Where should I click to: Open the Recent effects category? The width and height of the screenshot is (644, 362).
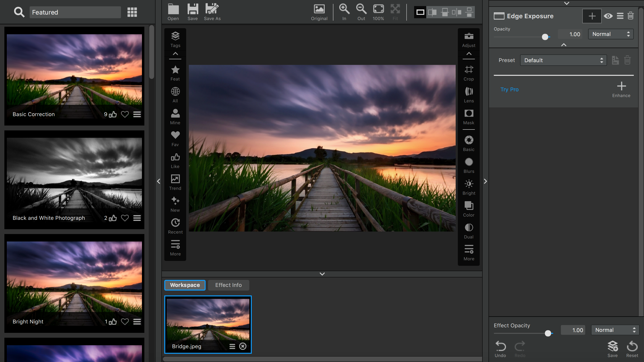pos(175,226)
